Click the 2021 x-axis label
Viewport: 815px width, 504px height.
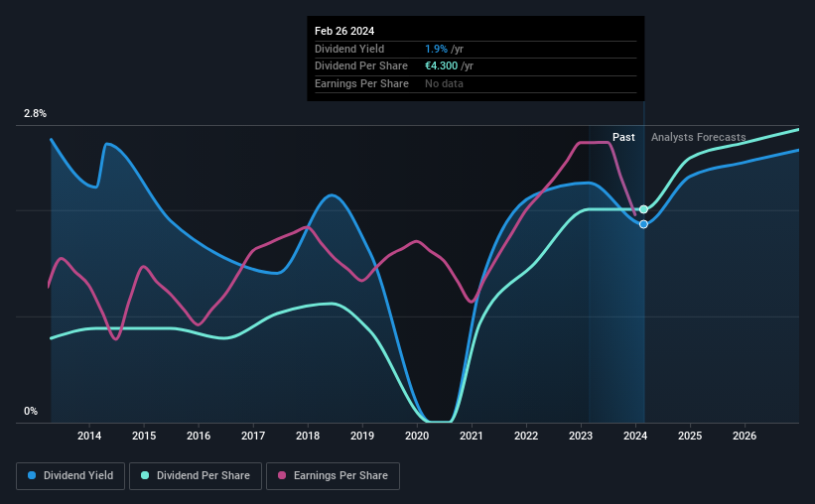tap(472, 436)
